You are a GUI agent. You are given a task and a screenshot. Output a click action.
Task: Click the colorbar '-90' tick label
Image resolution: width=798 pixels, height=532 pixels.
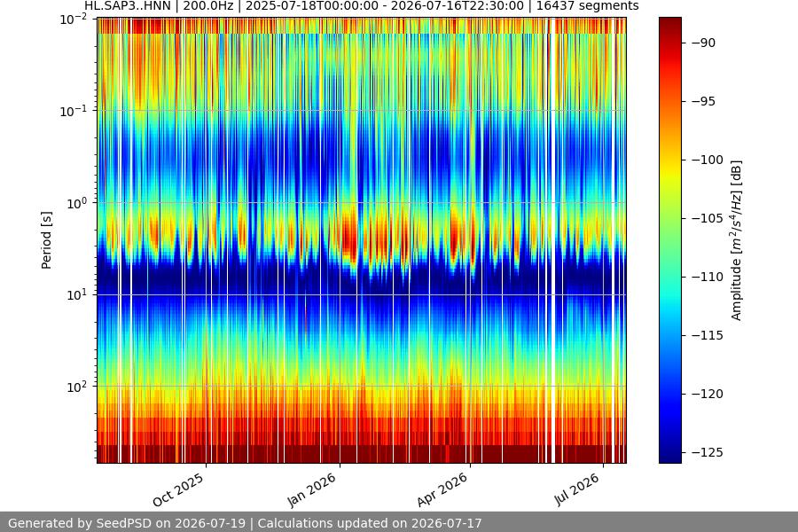[x=703, y=43]
